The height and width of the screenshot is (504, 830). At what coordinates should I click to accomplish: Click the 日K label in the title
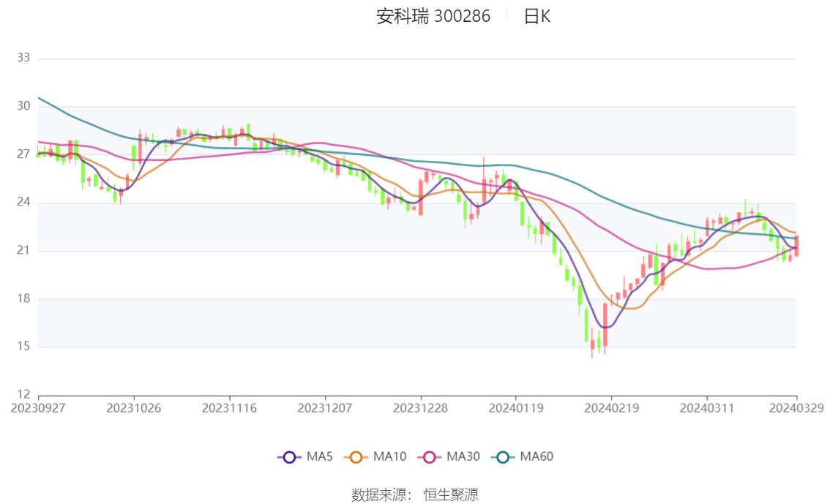point(537,16)
